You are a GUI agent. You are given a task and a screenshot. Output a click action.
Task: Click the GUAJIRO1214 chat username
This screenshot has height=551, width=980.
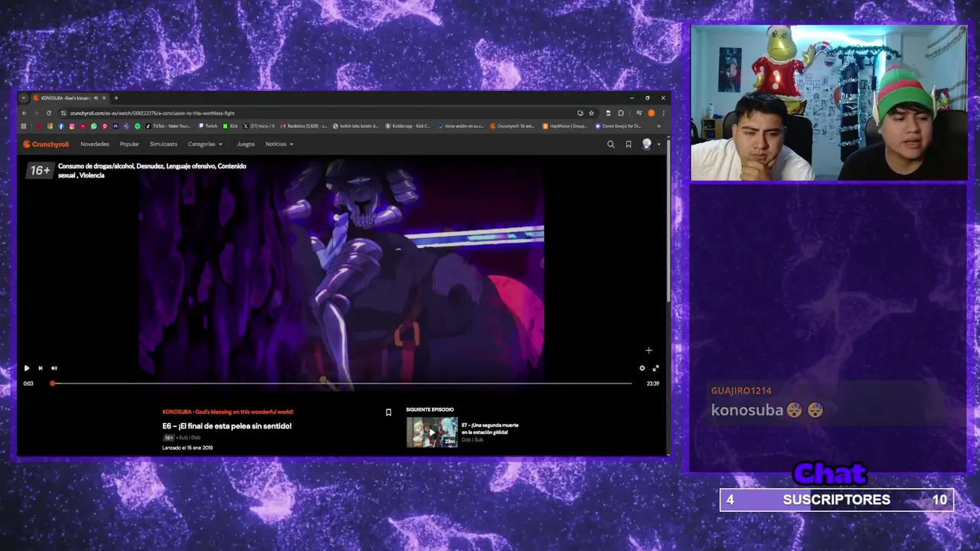[741, 390]
